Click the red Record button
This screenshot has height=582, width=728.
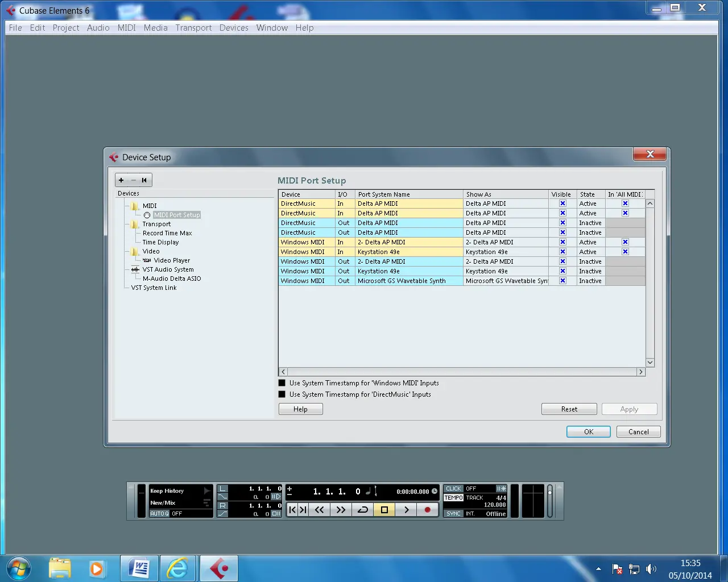coord(428,510)
